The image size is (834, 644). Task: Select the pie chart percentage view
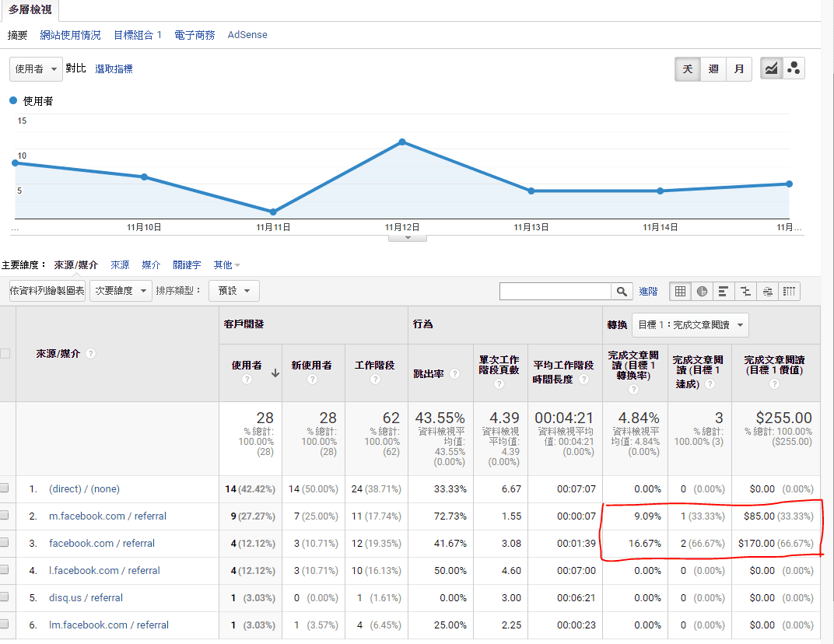(x=703, y=292)
